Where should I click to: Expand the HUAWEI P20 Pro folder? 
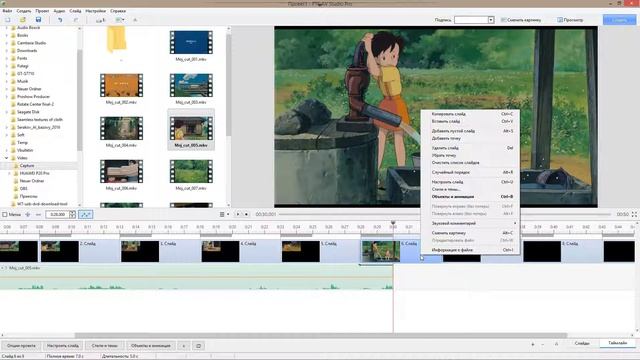[x=9, y=173]
